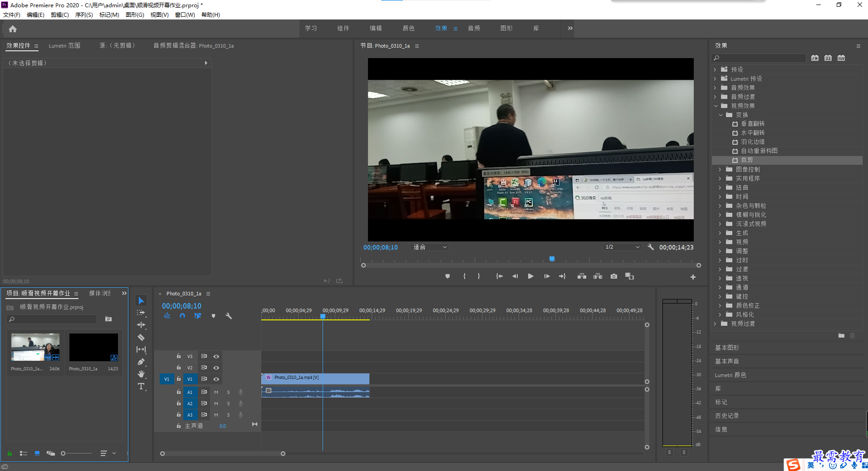Screen dimensions: 868x471
Task: Expand the 音频效果 folder
Action: (x=715, y=88)
